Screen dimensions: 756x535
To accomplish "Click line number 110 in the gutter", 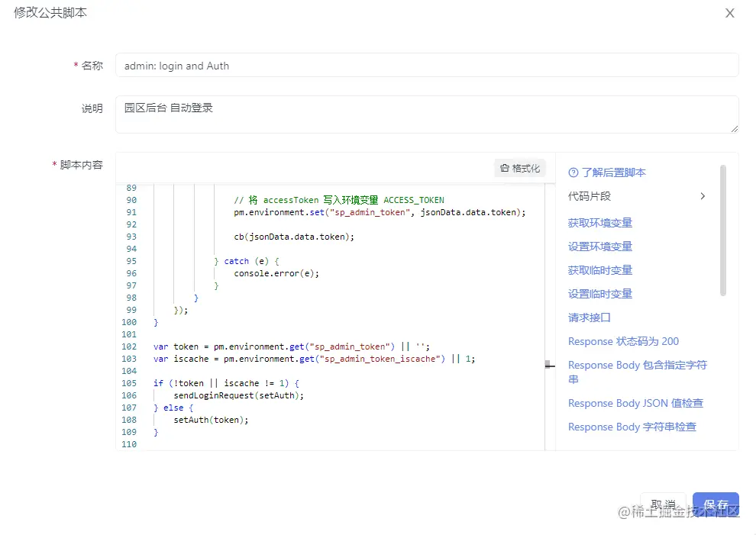I will pos(129,444).
